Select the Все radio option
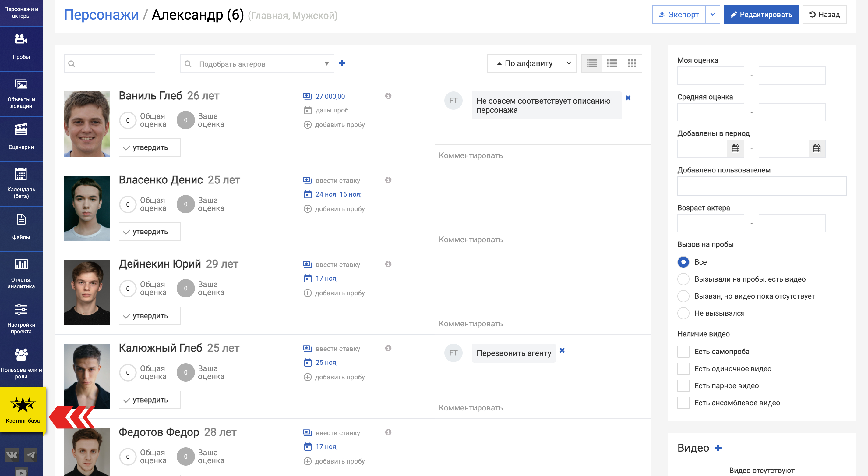 click(x=683, y=262)
